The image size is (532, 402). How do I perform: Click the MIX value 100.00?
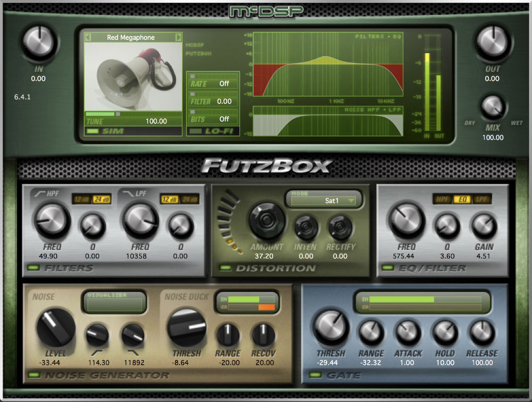click(493, 138)
